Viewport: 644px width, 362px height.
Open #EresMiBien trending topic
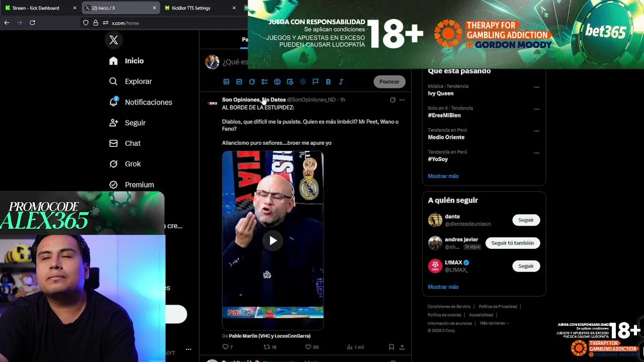pyautogui.click(x=444, y=115)
